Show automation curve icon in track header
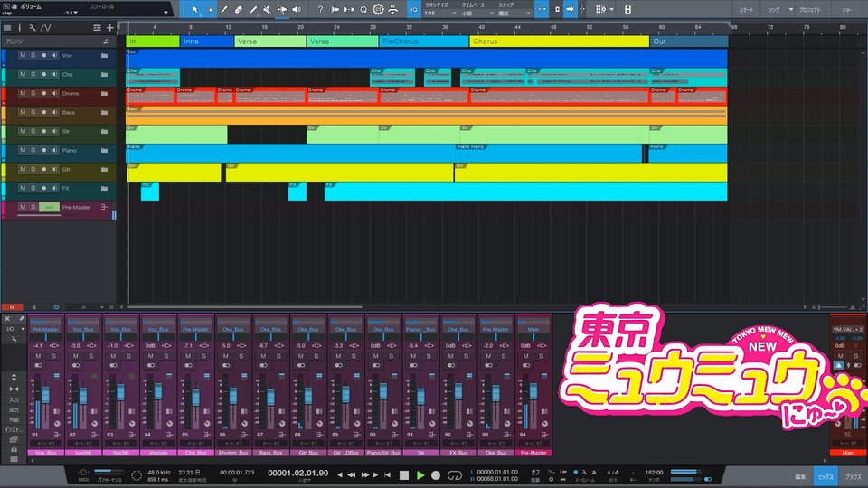Viewport: 868px width, 488px height. click(x=46, y=28)
